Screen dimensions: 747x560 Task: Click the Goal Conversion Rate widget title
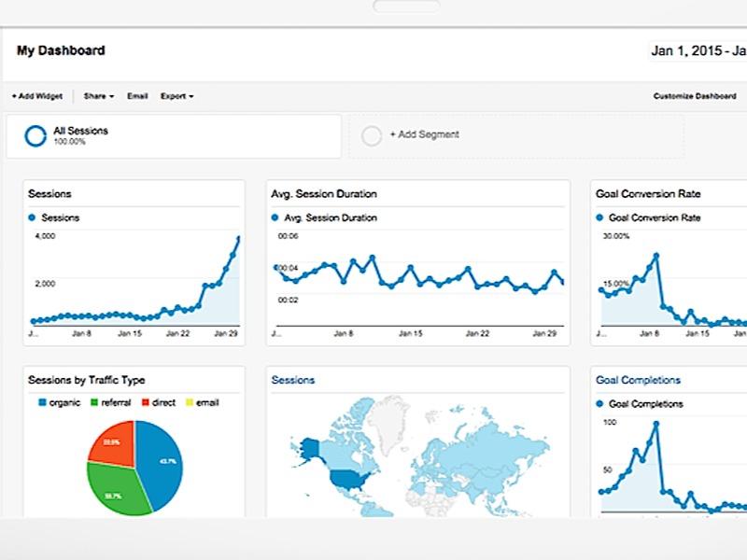pos(648,194)
